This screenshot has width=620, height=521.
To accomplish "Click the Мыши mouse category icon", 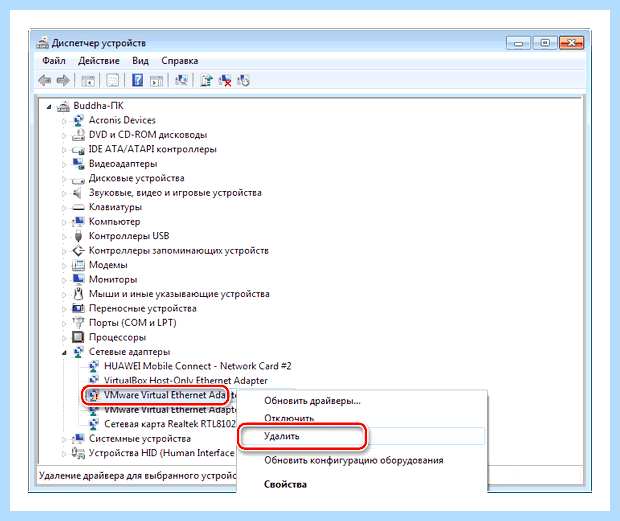I will click(x=78, y=294).
